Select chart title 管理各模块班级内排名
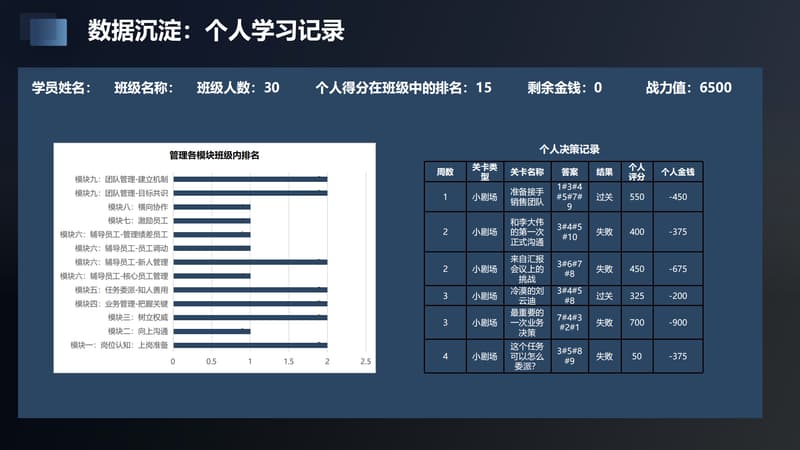 [214, 155]
